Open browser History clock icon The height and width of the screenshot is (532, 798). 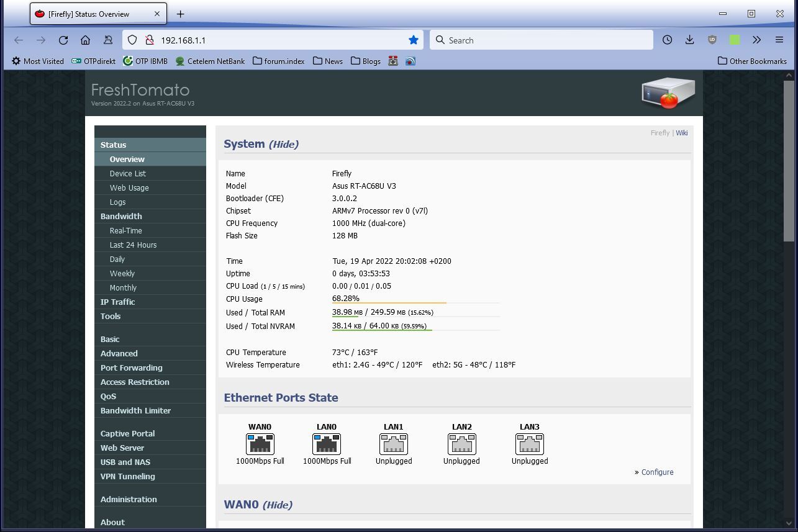[667, 40]
